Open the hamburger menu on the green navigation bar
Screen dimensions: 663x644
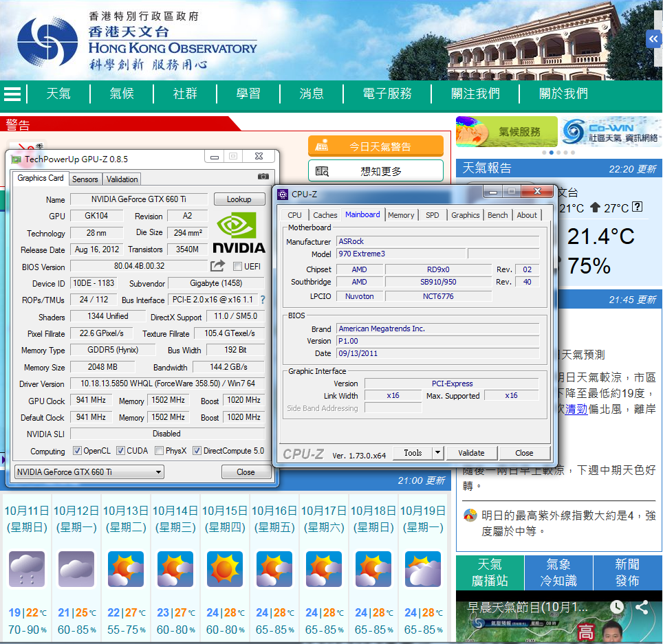coord(12,93)
